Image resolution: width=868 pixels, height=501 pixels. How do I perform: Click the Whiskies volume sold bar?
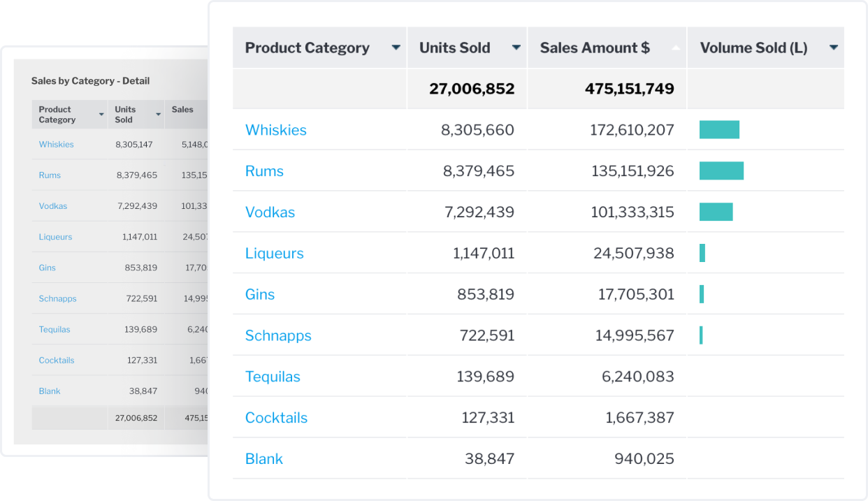point(719,130)
